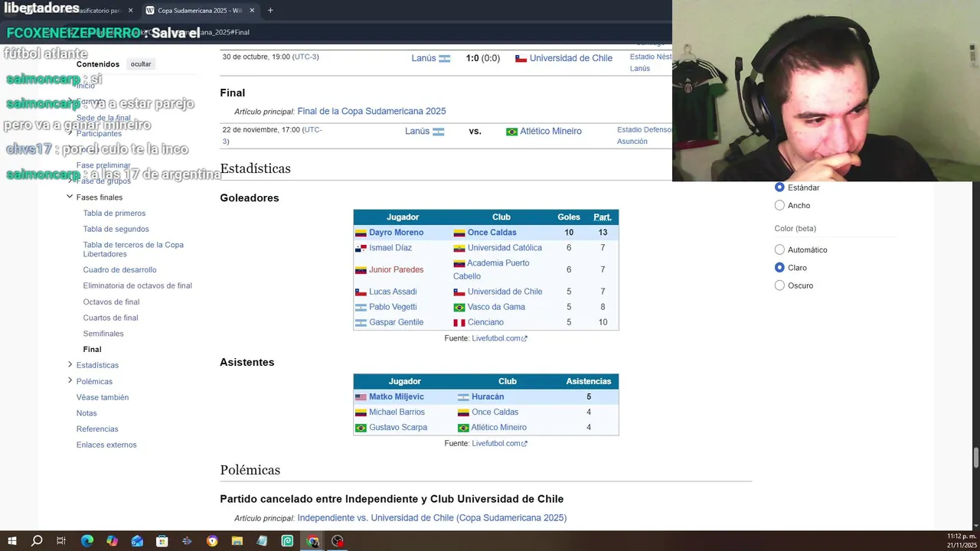Image resolution: width=980 pixels, height=551 pixels.
Task: Open the green P app on the taskbar
Action: pyautogui.click(x=287, y=541)
